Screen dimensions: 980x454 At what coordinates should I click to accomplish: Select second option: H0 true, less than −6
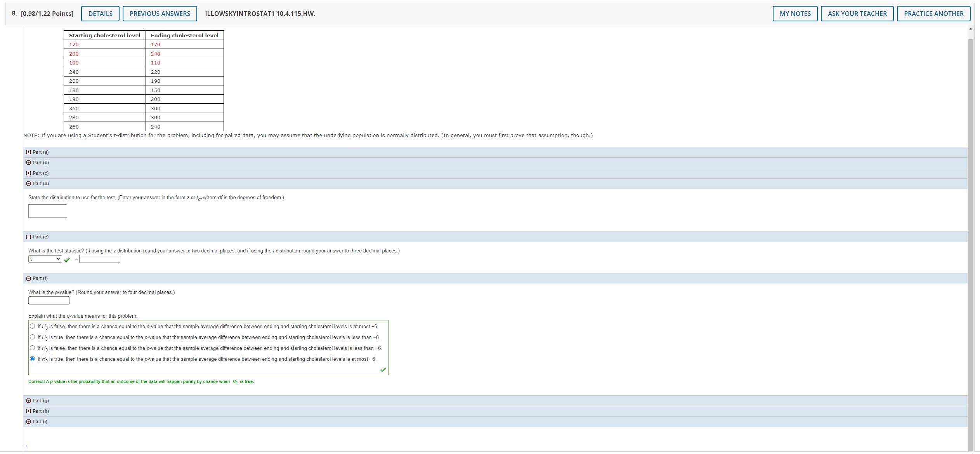click(33, 337)
